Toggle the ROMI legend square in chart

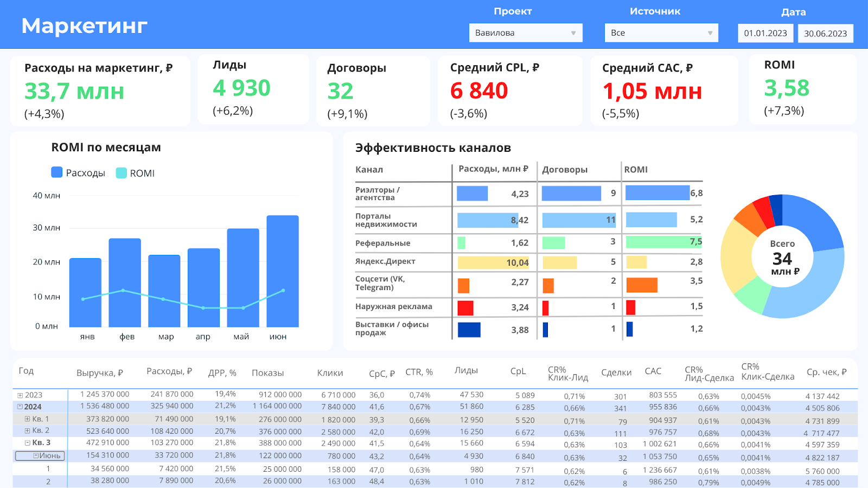(122, 173)
